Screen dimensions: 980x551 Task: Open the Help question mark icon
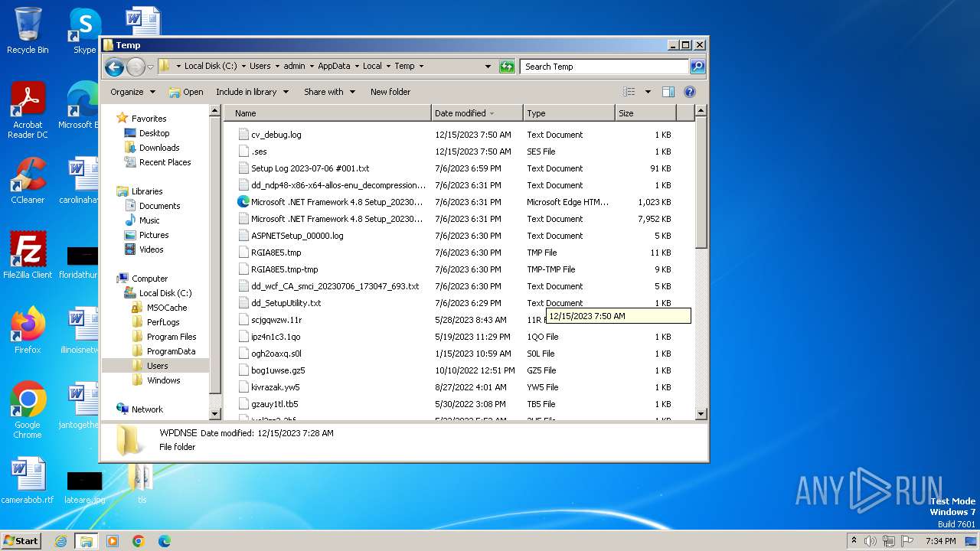pos(690,92)
